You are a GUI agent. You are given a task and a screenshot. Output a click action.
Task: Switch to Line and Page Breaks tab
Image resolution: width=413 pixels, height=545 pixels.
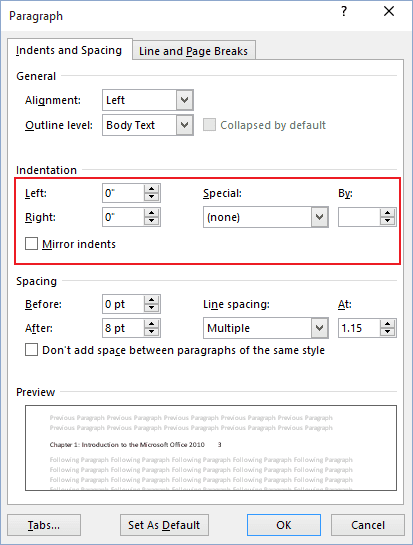tap(193, 51)
